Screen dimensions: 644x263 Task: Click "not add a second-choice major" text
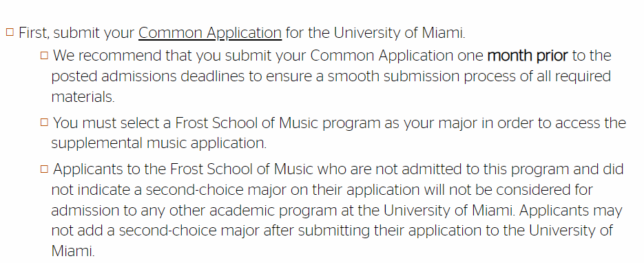pyautogui.click(x=155, y=231)
